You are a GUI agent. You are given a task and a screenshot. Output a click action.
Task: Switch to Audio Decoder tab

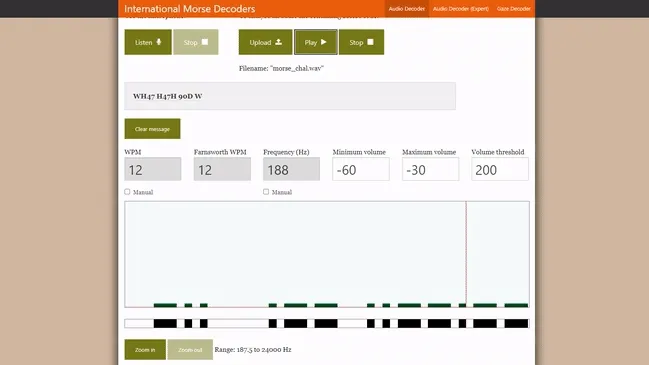[406, 9]
